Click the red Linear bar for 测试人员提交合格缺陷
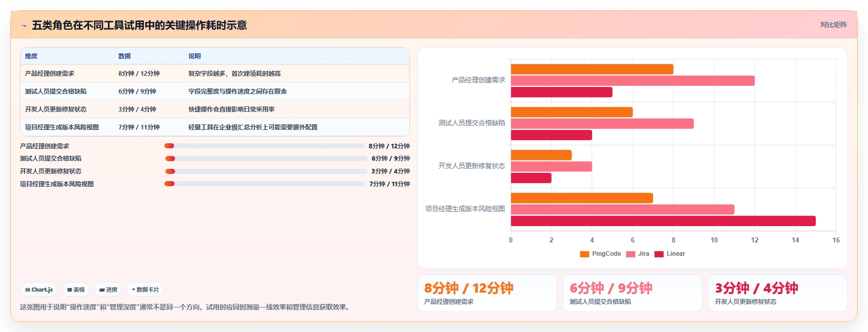The height and width of the screenshot is (332, 868). [551, 135]
